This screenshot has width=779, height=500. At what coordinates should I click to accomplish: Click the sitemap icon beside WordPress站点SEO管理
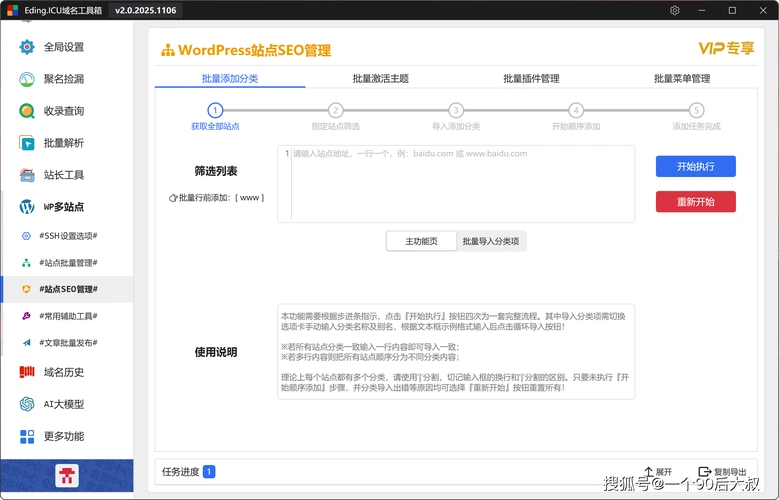168,50
